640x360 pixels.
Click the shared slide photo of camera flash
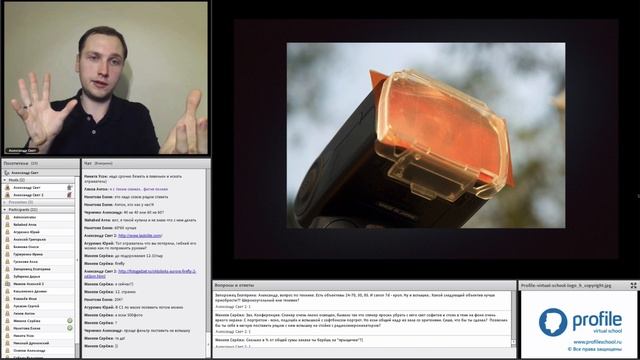click(x=426, y=135)
